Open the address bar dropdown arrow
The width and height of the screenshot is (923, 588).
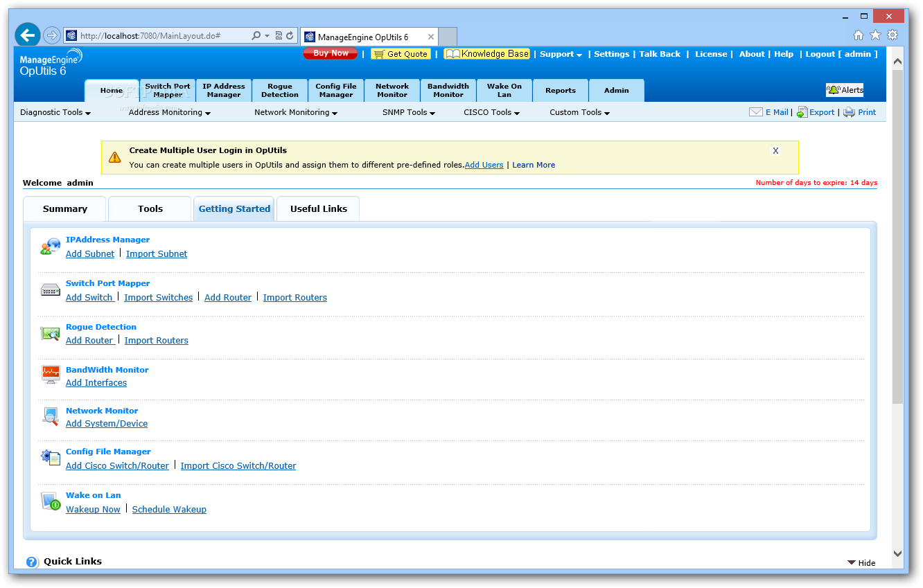point(267,36)
